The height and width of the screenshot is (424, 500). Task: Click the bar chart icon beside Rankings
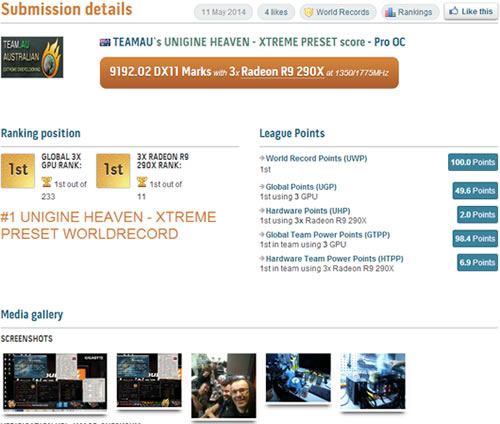click(x=390, y=12)
